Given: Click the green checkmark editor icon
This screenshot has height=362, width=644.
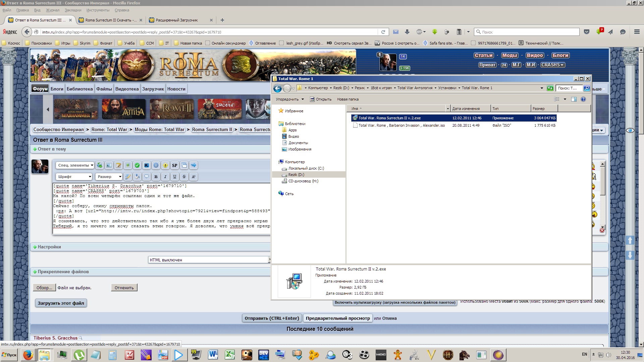Looking at the screenshot, I should click(x=137, y=166).
